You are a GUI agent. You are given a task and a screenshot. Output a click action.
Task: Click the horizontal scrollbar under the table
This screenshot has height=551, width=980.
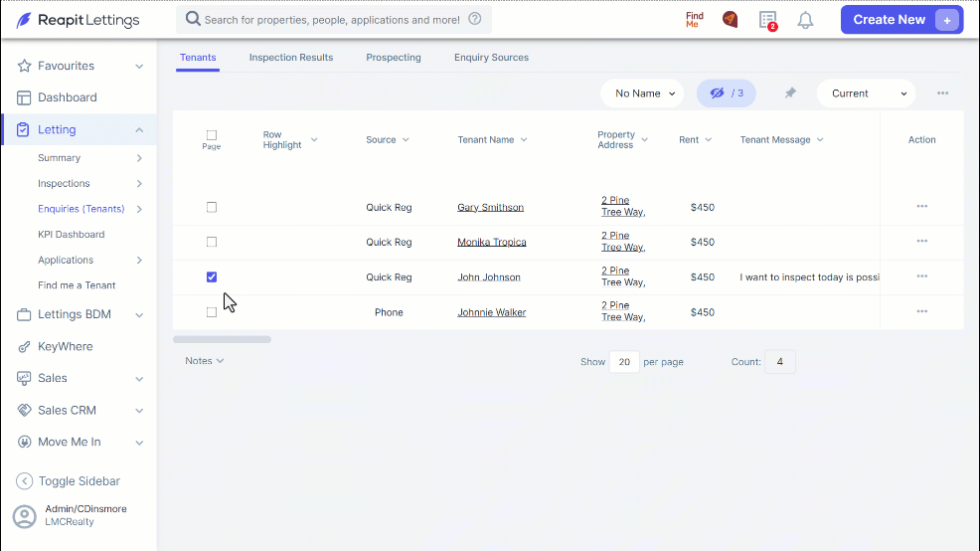(222, 339)
